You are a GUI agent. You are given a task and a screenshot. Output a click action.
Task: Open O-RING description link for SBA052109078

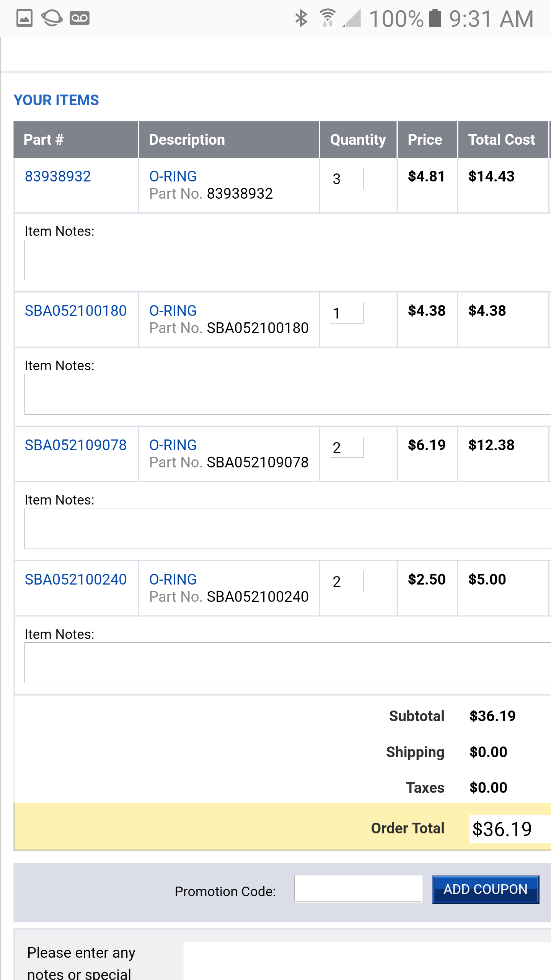tap(173, 445)
